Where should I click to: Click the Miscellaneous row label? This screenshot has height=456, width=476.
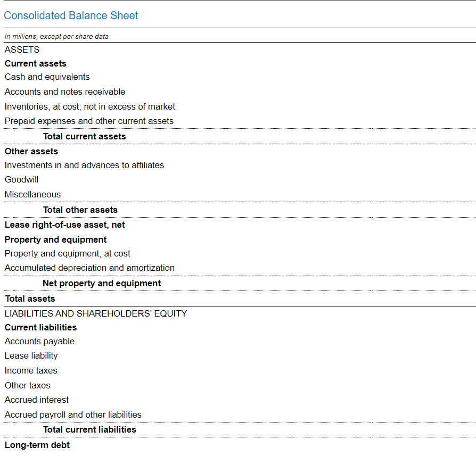[x=32, y=195]
